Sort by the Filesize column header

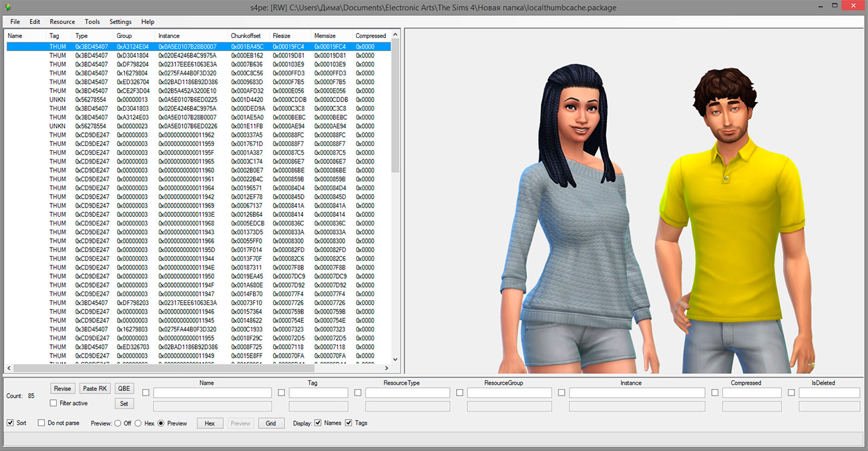point(282,35)
